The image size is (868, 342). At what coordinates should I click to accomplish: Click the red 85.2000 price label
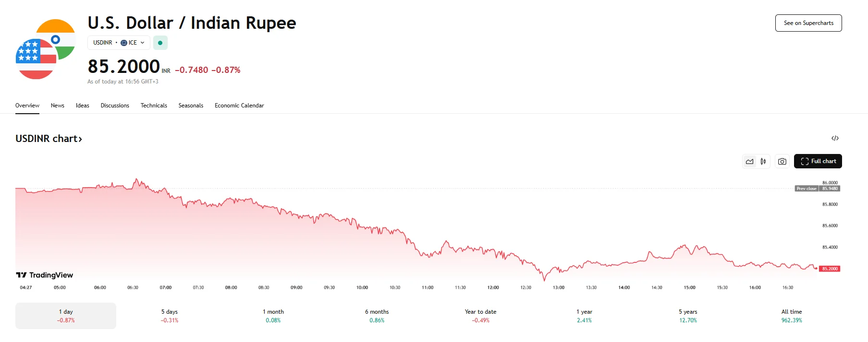[830, 269]
